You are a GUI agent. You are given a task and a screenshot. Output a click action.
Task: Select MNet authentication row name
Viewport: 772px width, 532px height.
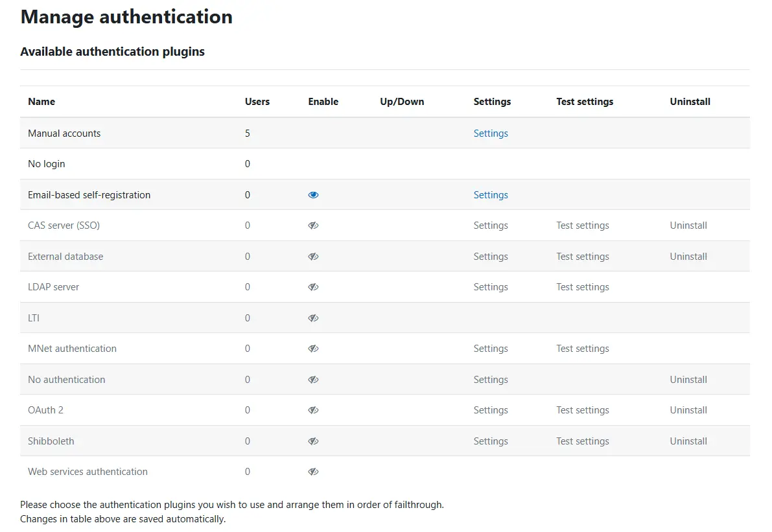72,349
